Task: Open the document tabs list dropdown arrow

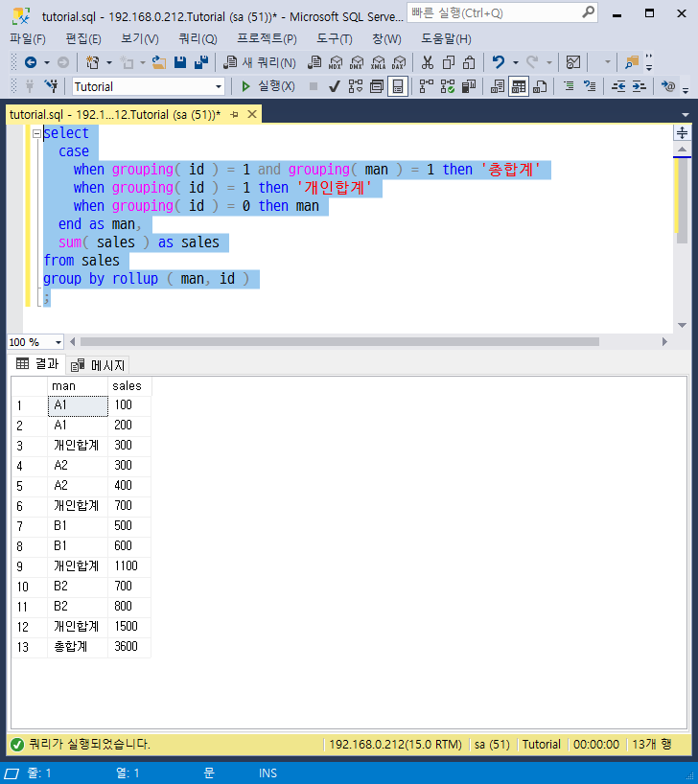Action: point(685,115)
